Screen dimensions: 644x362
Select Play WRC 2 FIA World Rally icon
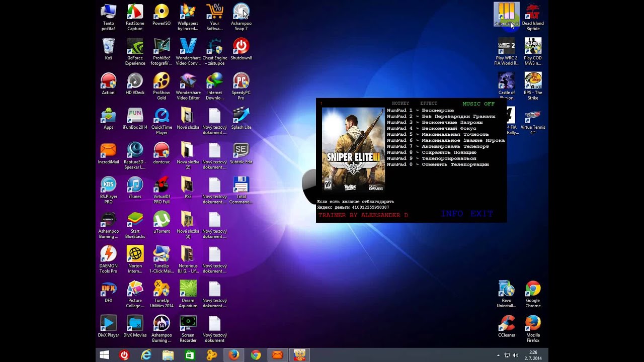pyautogui.click(x=506, y=52)
